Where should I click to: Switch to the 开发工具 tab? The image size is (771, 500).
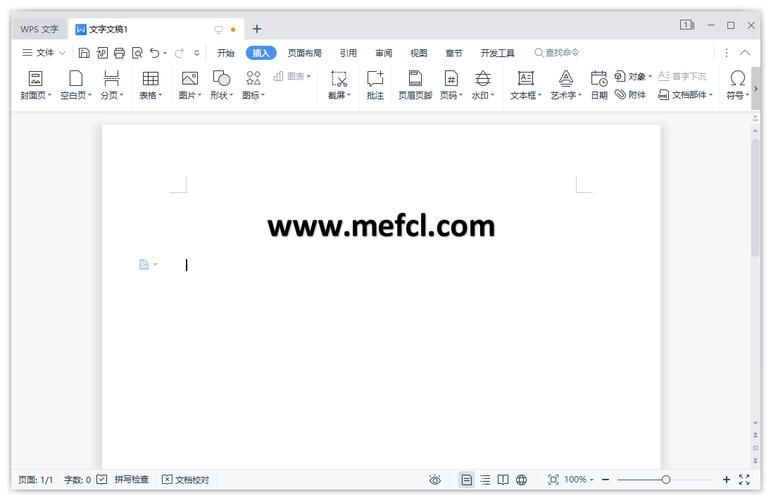coord(497,53)
